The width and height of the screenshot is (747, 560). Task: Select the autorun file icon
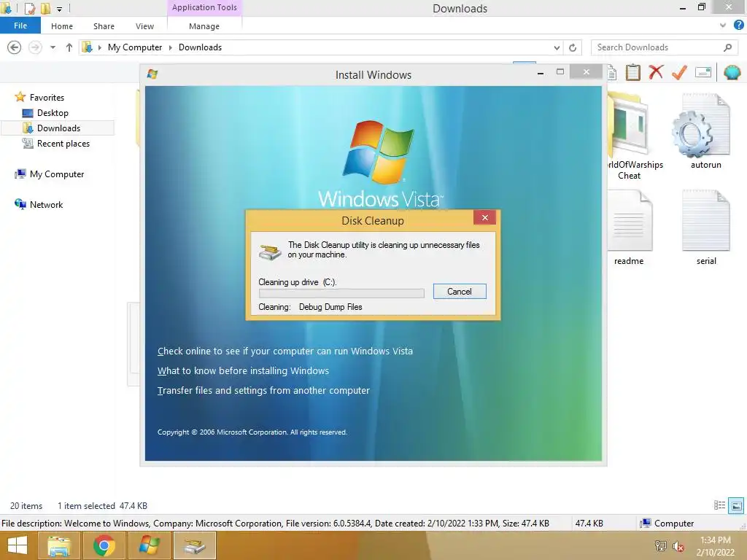click(x=705, y=132)
